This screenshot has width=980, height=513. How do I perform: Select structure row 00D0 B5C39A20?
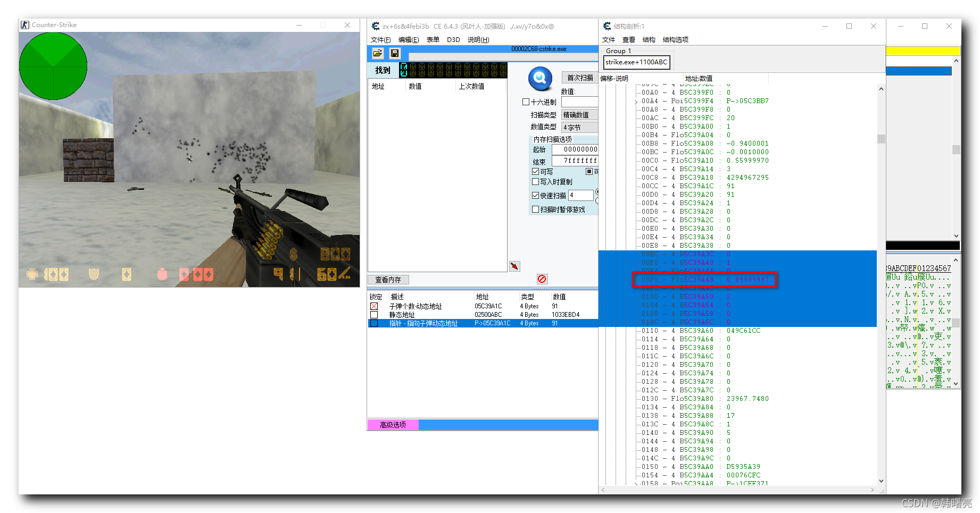pyautogui.click(x=688, y=195)
